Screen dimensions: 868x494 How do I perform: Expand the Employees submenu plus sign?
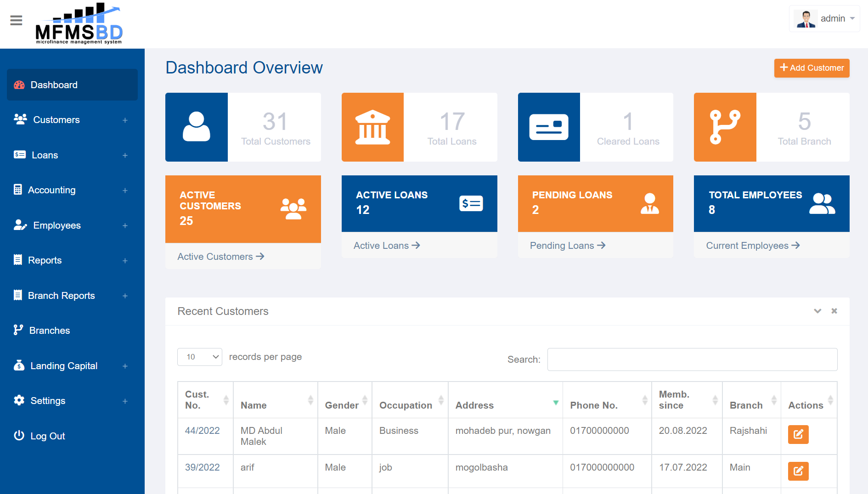click(x=125, y=226)
